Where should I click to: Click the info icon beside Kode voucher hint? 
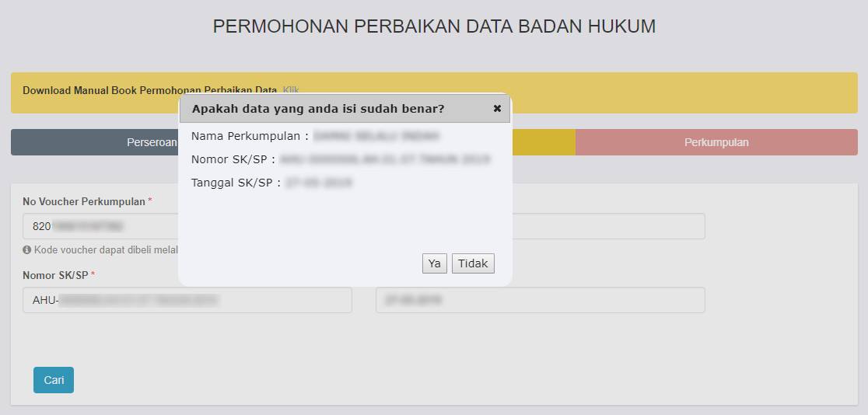(x=27, y=250)
